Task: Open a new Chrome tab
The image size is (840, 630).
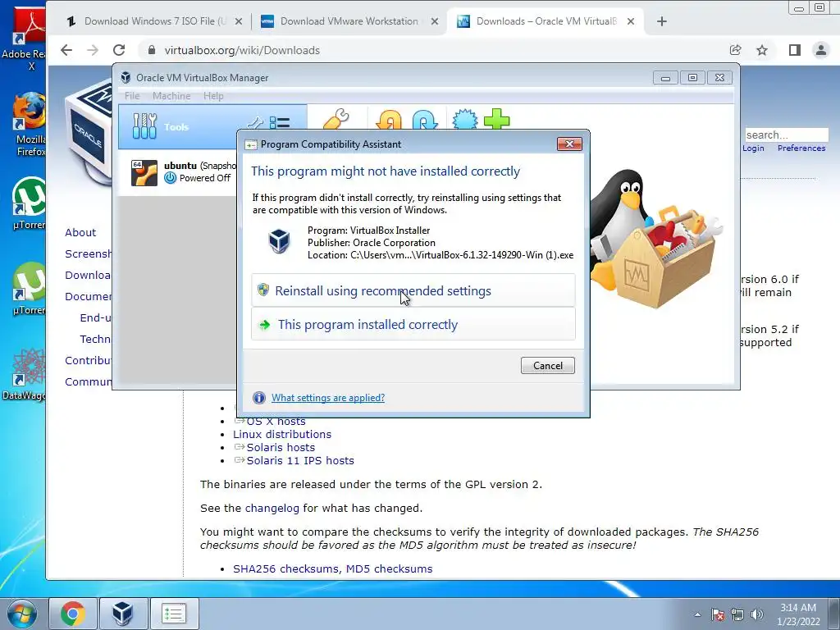Action: 662,21
